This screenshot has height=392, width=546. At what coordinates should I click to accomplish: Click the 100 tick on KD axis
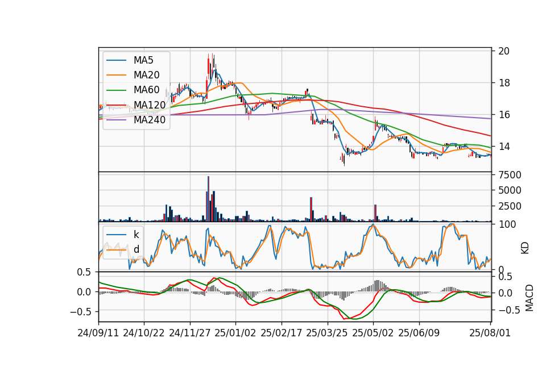click(507, 224)
